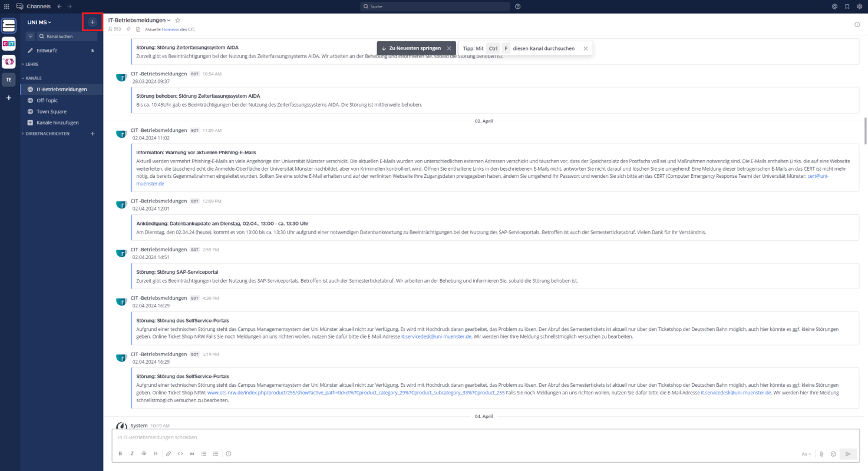Click the 2:59 PM message timestamp

click(210, 250)
